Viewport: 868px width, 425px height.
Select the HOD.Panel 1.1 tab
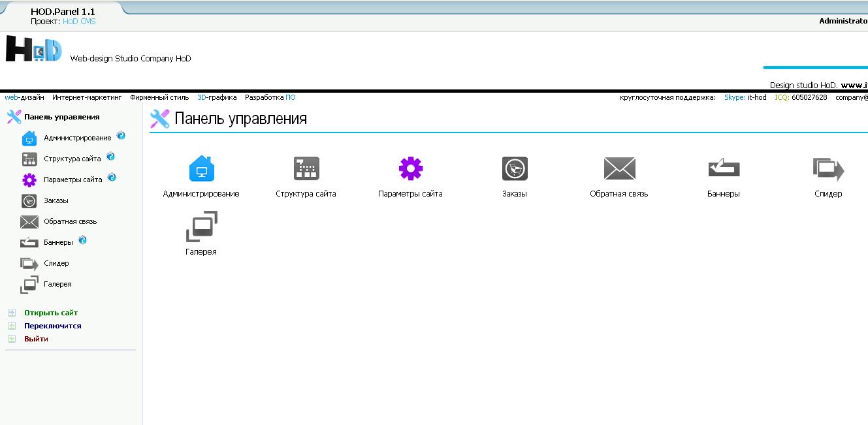pos(63,12)
